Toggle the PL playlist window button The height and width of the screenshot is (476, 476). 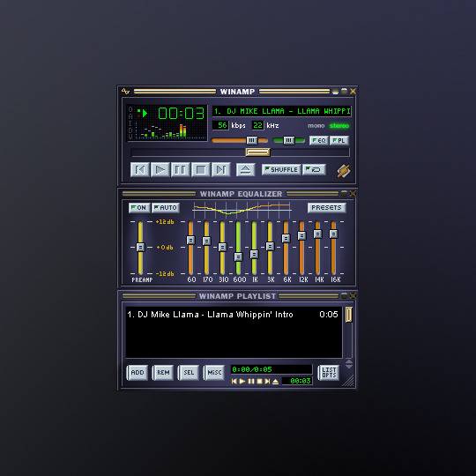339,140
